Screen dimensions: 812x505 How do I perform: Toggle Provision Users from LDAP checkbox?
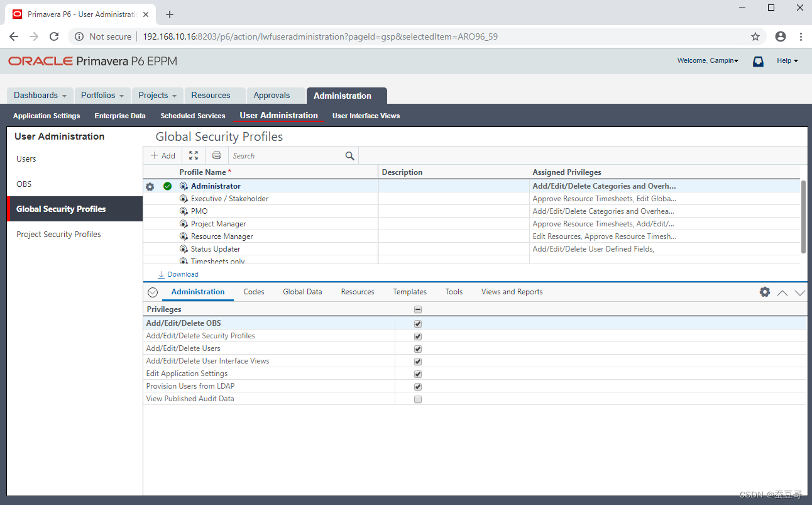[418, 387]
